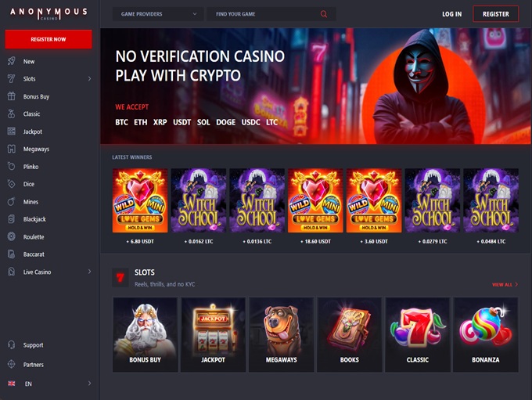Click the rocket icon next to New
This screenshot has width=532, height=400.
pos(12,61)
